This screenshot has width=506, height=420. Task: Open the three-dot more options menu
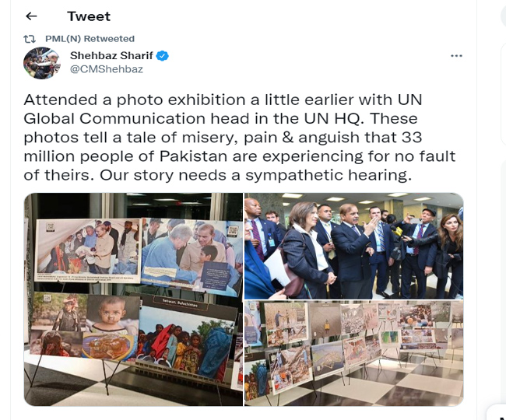point(456,56)
